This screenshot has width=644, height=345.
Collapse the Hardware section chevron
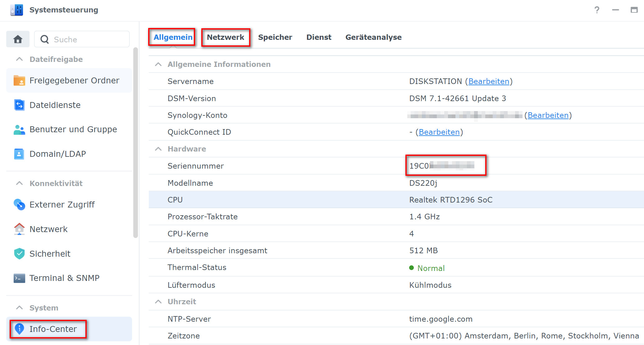158,149
